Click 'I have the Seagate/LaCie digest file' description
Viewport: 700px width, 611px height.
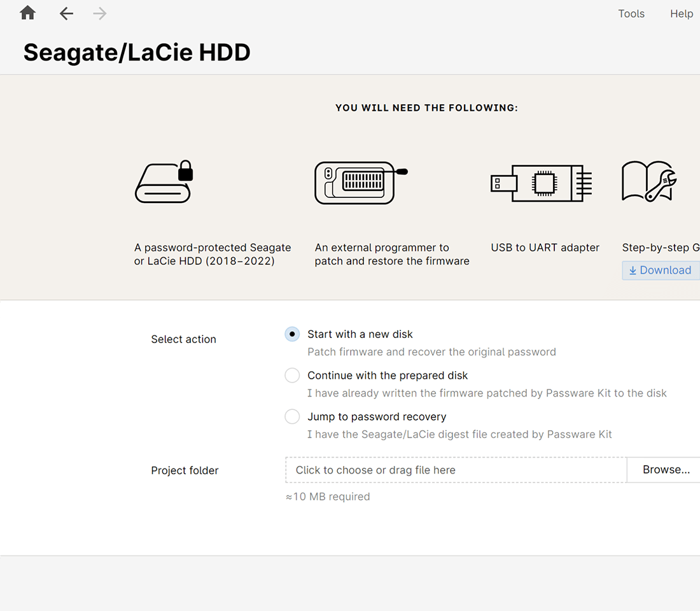click(x=459, y=434)
